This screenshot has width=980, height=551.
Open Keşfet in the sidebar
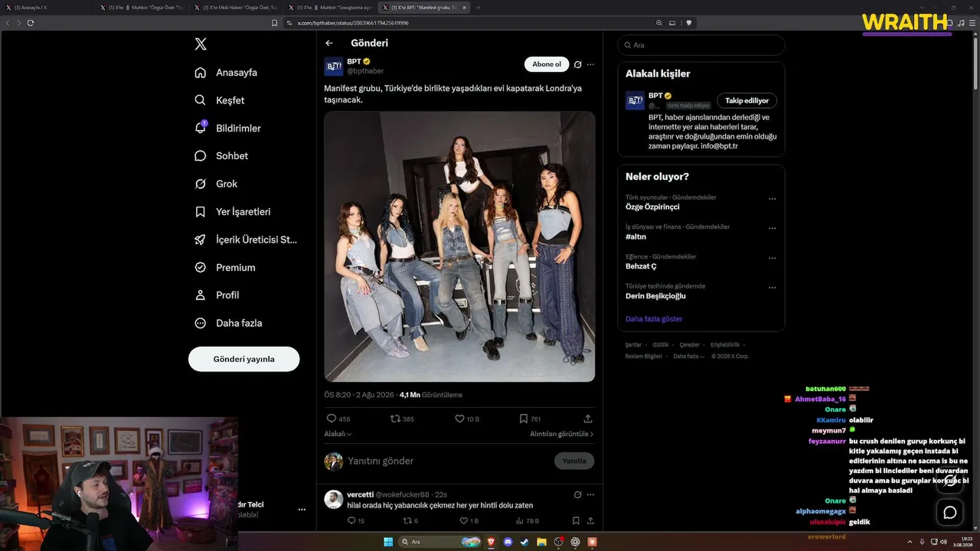pyautogui.click(x=220, y=100)
